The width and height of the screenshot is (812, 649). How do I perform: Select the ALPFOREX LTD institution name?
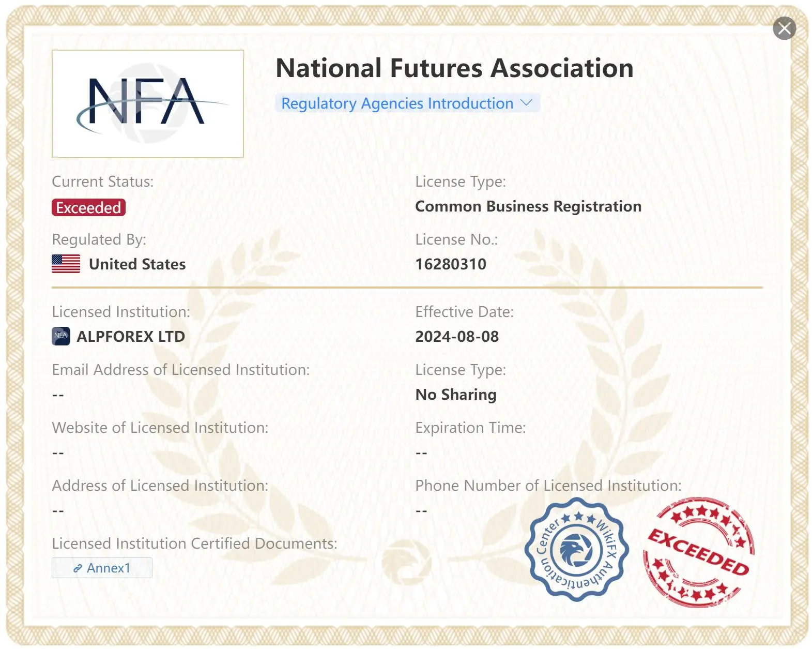[131, 337]
